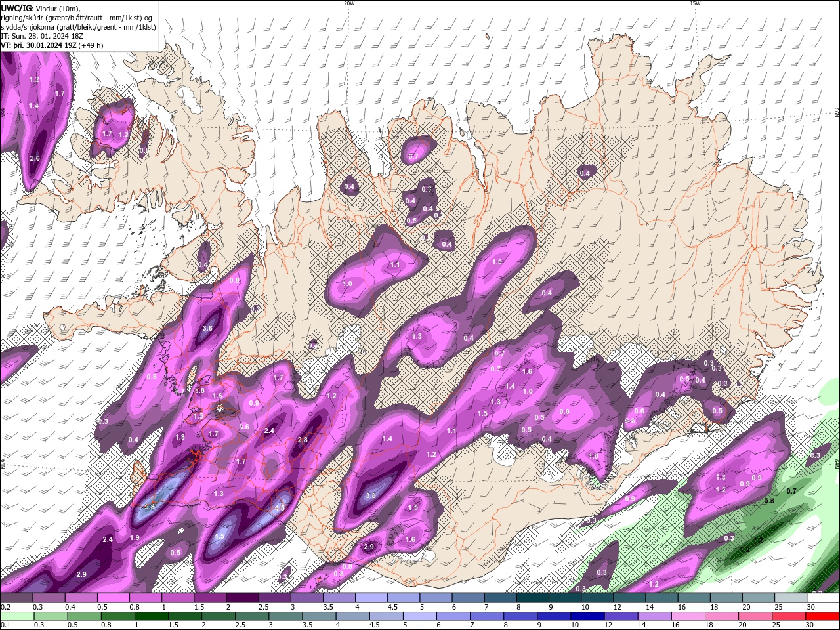Click the 9.8 value over the lavender patch
Screen dimensions: 840x630
click(x=150, y=507)
